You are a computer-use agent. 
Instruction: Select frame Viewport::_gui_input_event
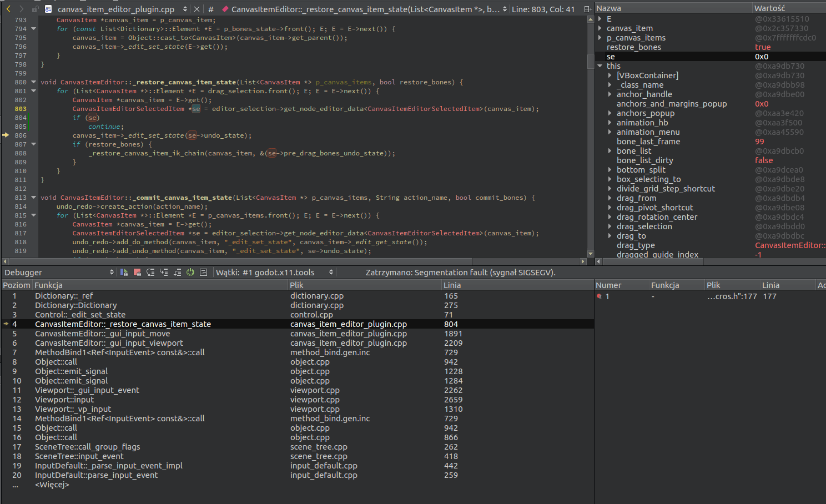[x=297, y=390]
